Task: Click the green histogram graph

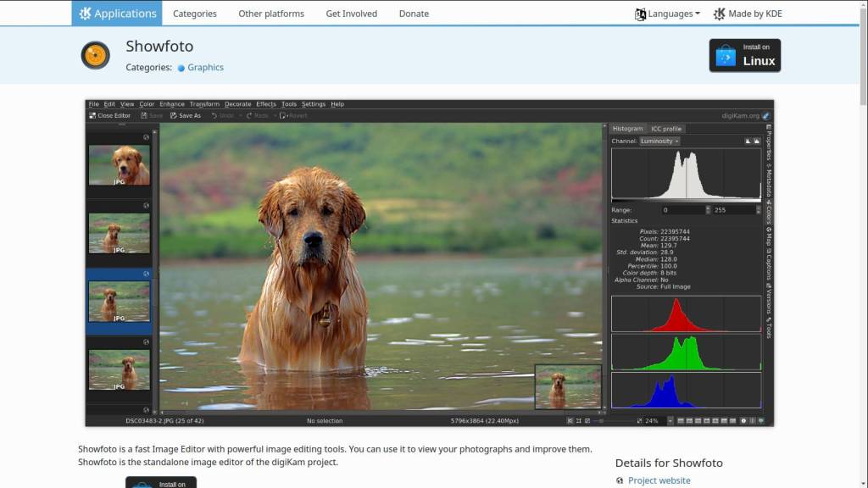Action: point(686,352)
